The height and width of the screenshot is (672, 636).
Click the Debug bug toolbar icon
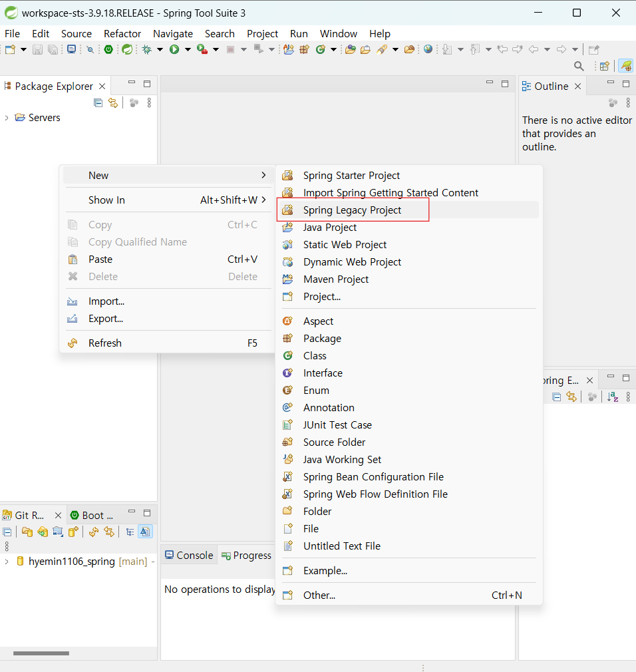point(147,49)
